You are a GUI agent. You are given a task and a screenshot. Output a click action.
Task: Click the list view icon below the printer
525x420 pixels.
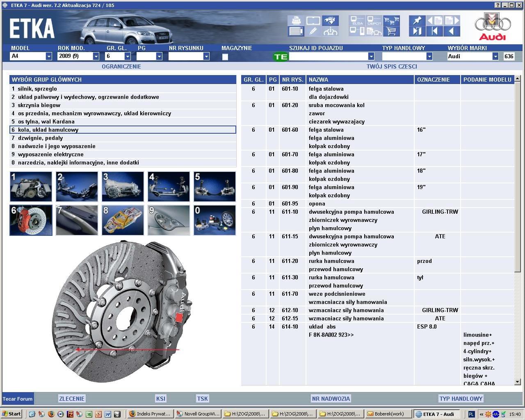(296, 31)
